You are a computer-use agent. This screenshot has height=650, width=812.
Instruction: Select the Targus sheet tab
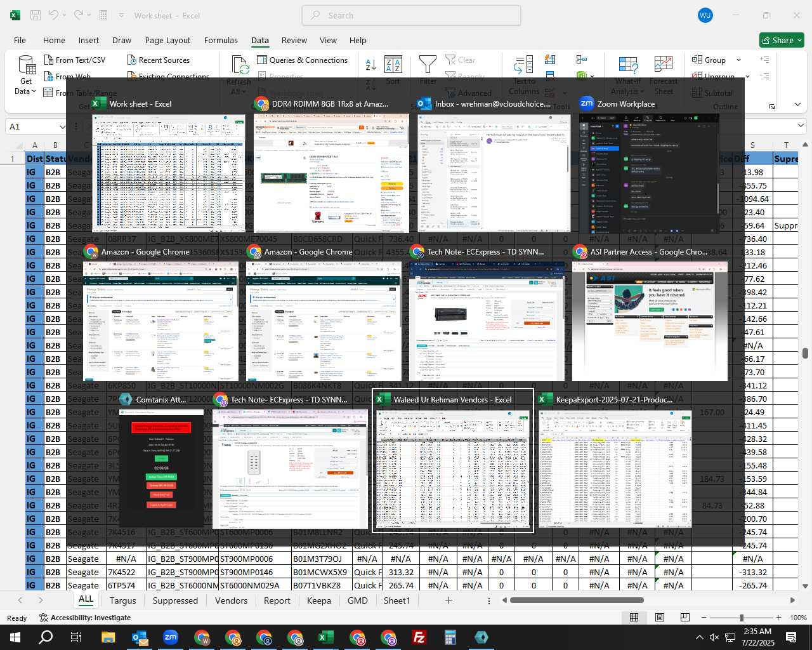point(122,600)
